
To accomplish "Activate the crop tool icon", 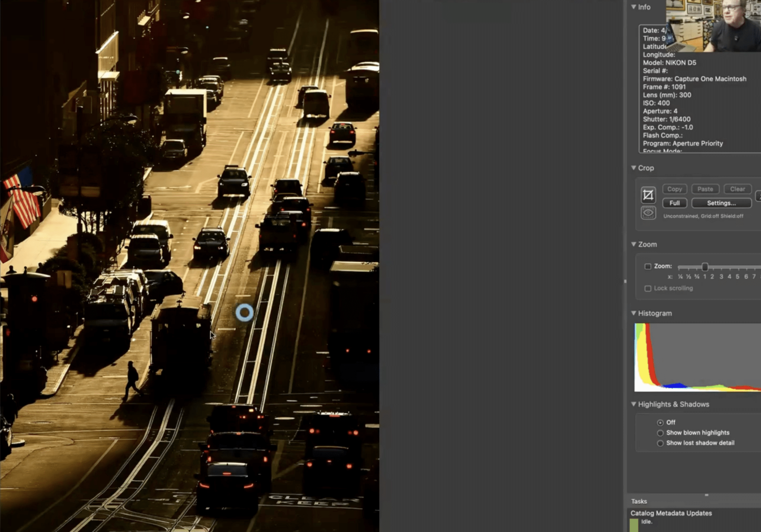I will tap(648, 195).
